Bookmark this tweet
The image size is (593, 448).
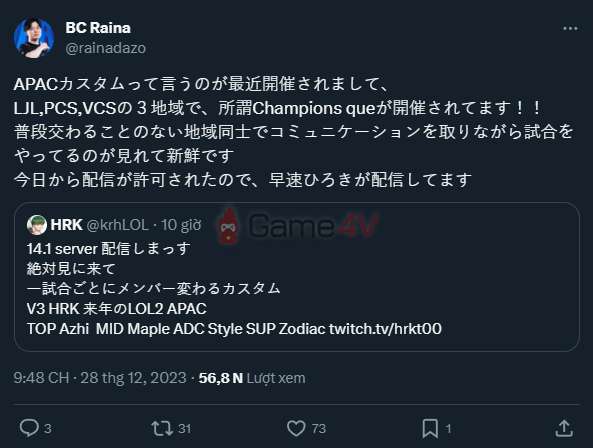[430, 428]
